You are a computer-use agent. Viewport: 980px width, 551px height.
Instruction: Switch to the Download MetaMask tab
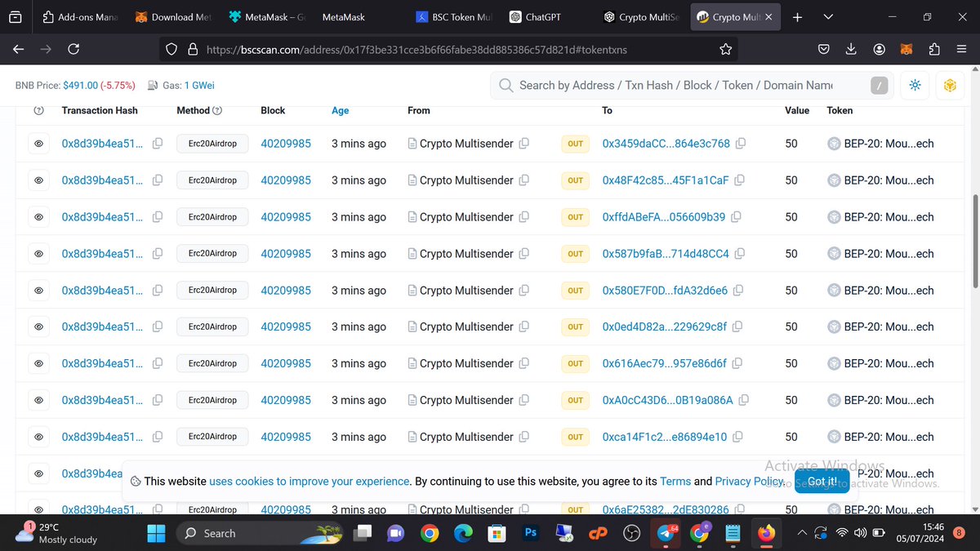[174, 17]
